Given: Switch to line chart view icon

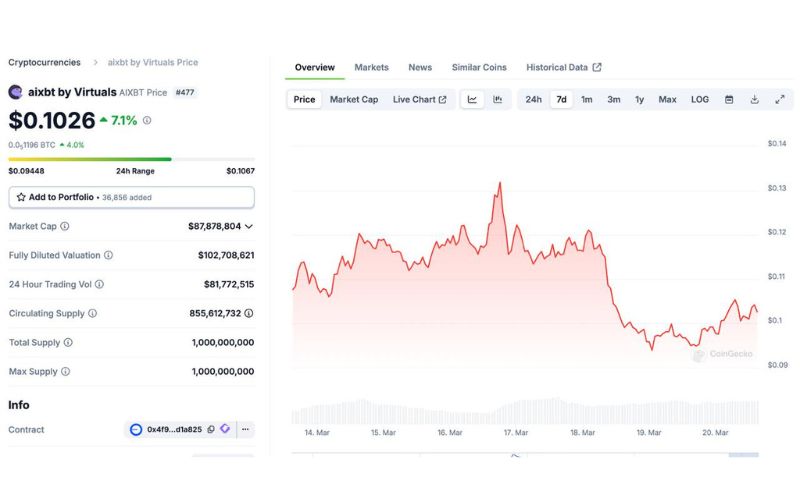Looking at the screenshot, I should (x=472, y=99).
